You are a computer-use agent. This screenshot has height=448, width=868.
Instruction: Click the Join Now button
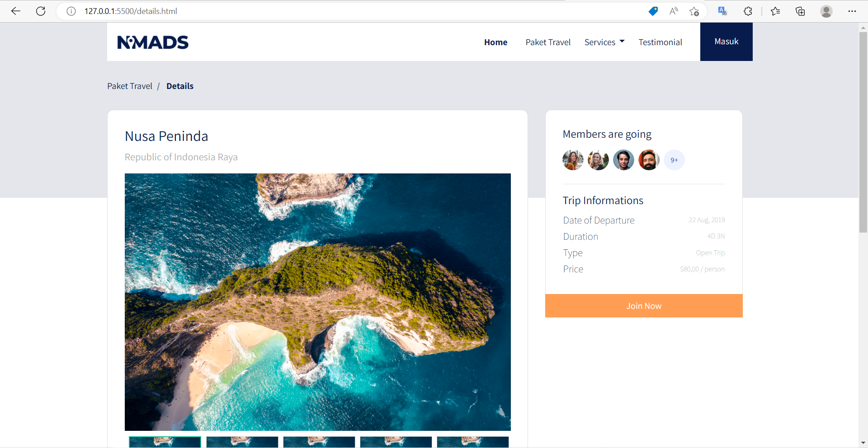(644, 306)
